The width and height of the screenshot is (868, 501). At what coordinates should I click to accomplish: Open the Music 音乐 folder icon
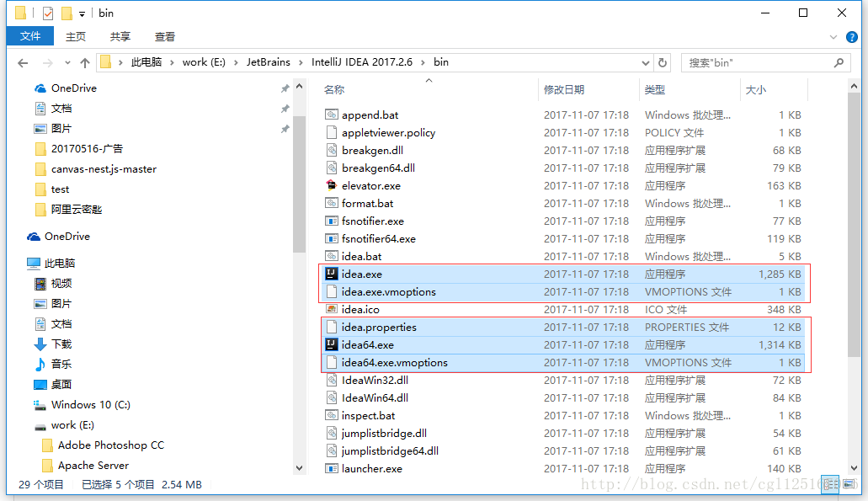[40, 365]
